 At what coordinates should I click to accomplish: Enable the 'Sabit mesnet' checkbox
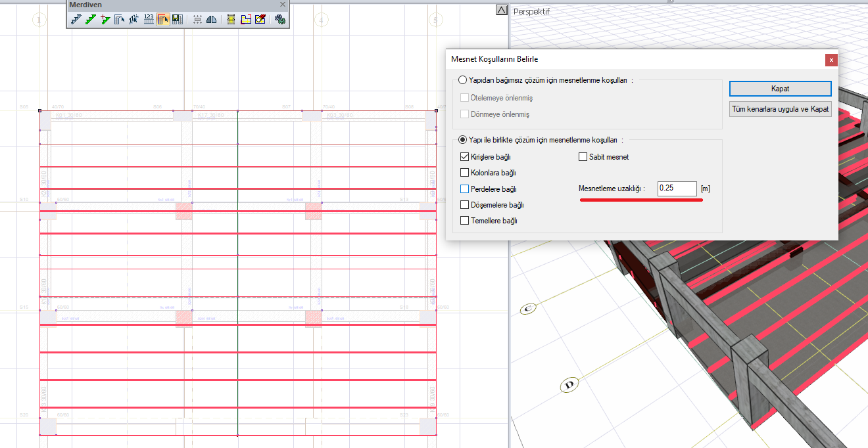(x=583, y=157)
